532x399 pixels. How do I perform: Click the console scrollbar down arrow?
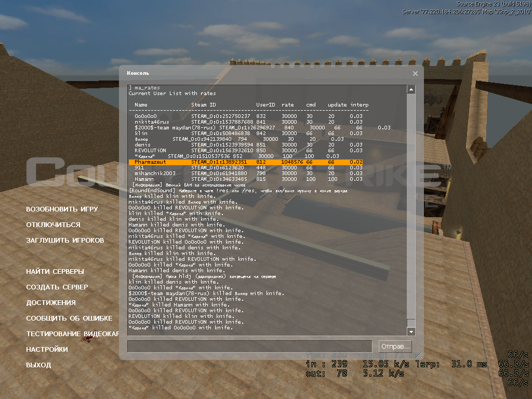pos(411,332)
